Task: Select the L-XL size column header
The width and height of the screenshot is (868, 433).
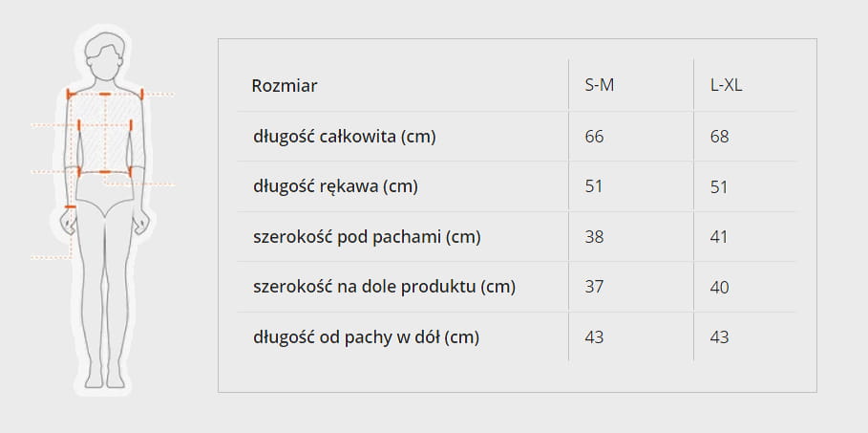Action: [726, 86]
